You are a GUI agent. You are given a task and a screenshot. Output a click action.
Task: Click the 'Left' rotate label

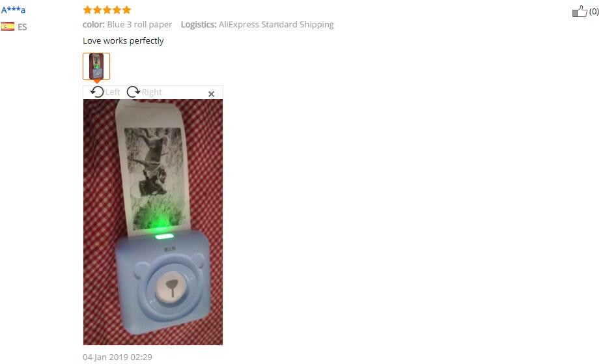[x=113, y=92]
